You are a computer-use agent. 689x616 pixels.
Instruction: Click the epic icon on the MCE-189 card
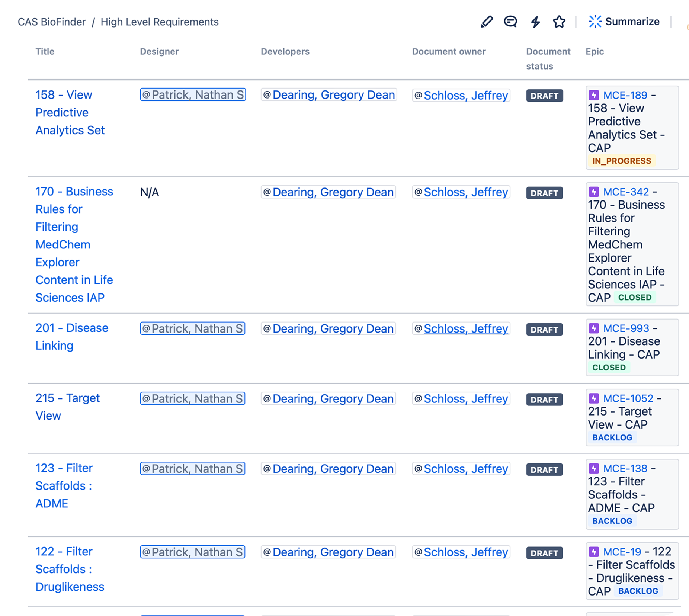[x=593, y=95]
